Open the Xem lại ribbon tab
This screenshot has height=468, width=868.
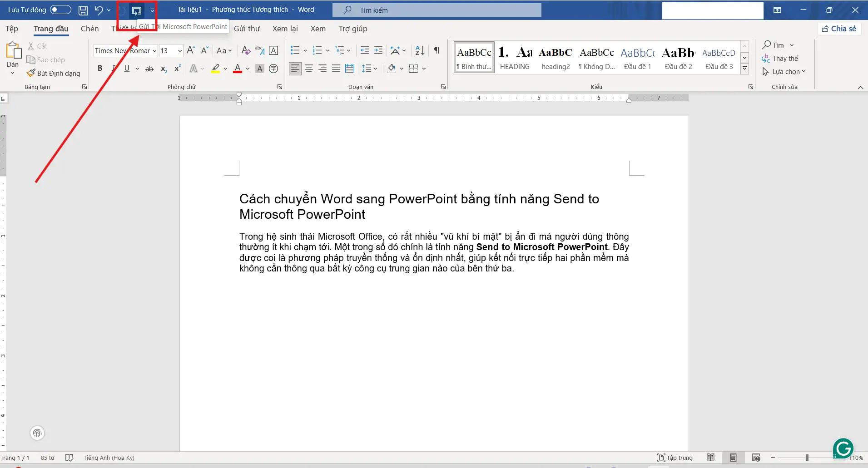[285, 28]
